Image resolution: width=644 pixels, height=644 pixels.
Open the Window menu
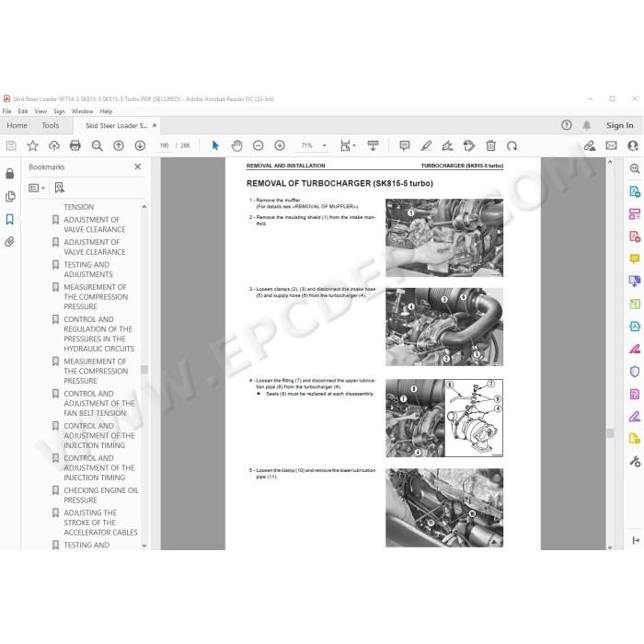coord(82,111)
